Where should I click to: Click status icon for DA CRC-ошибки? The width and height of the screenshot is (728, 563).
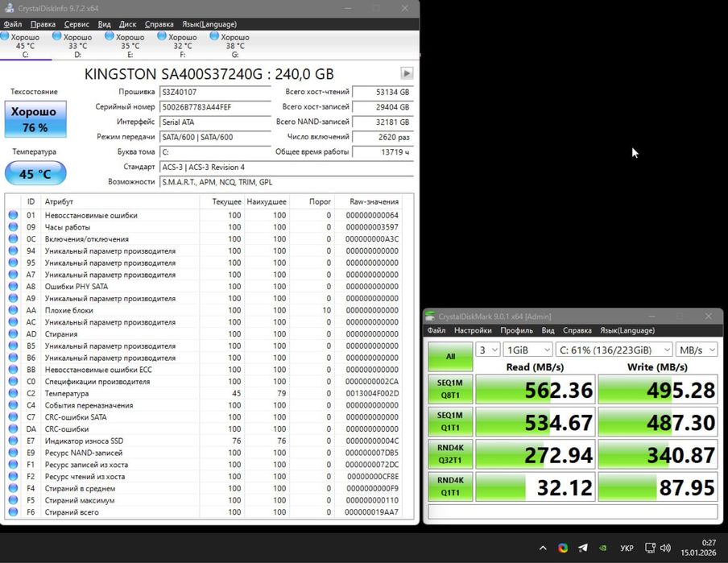(13, 429)
